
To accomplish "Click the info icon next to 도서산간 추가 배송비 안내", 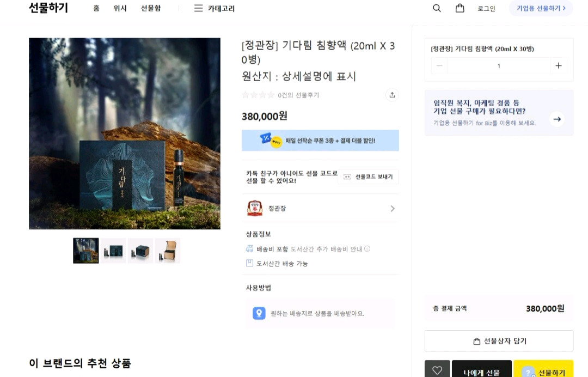I will (367, 249).
